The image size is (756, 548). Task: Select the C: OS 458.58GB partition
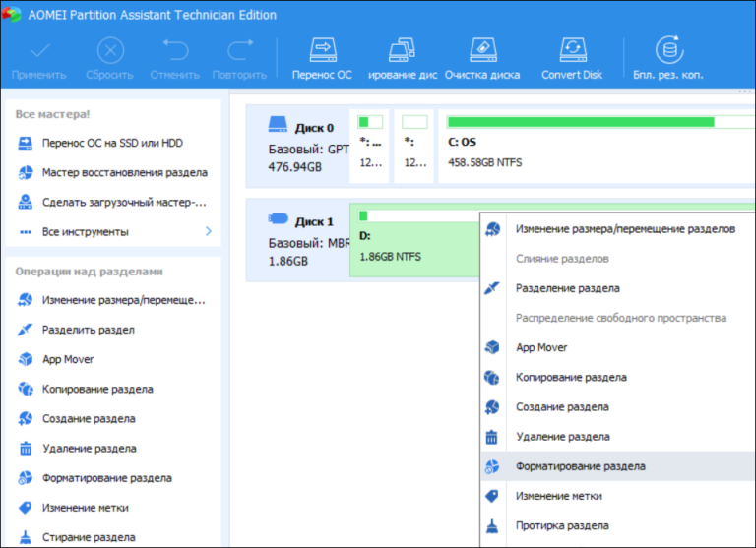[x=597, y=147]
